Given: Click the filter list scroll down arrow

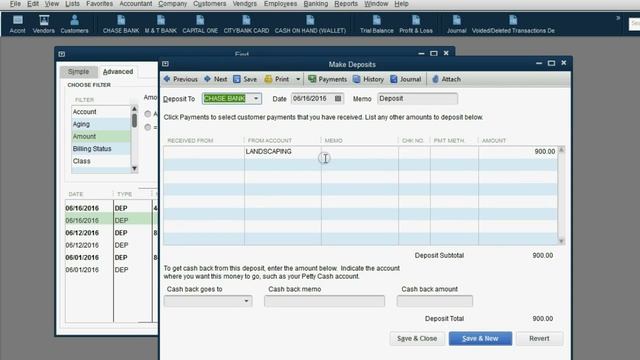Looking at the screenshot, I should pos(134,169).
